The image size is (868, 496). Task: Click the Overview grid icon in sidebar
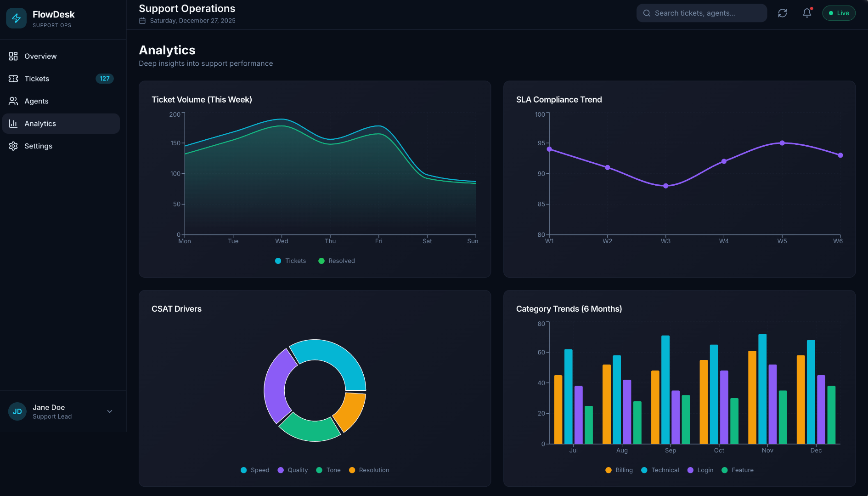pos(13,56)
